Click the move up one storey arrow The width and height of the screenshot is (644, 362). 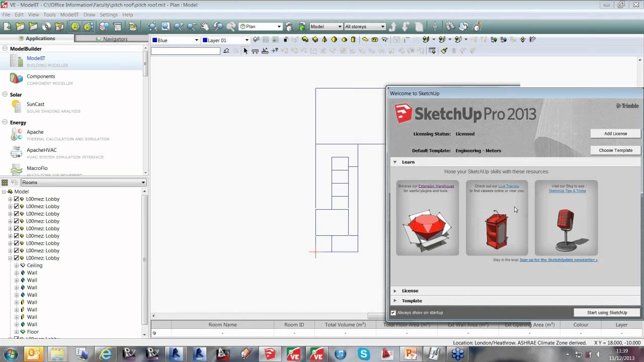click(393, 27)
